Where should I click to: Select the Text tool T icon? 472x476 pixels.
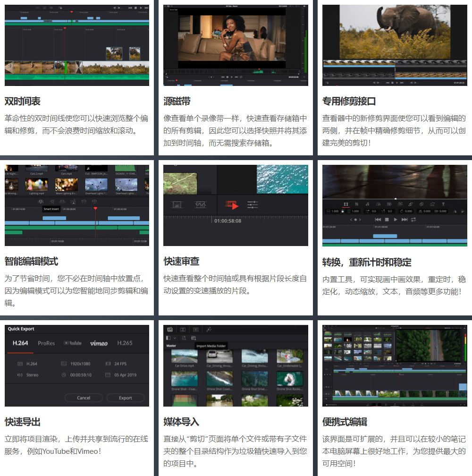pyautogui.click(x=443, y=204)
